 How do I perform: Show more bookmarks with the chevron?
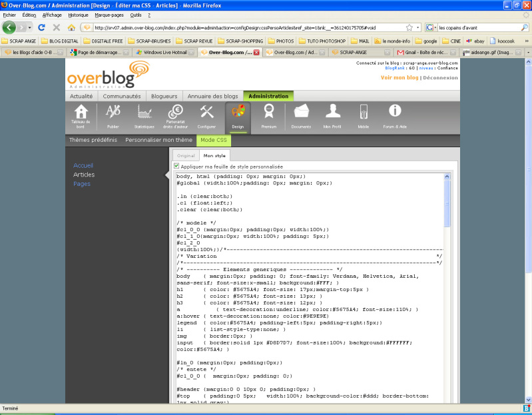pyautogui.click(x=526, y=41)
